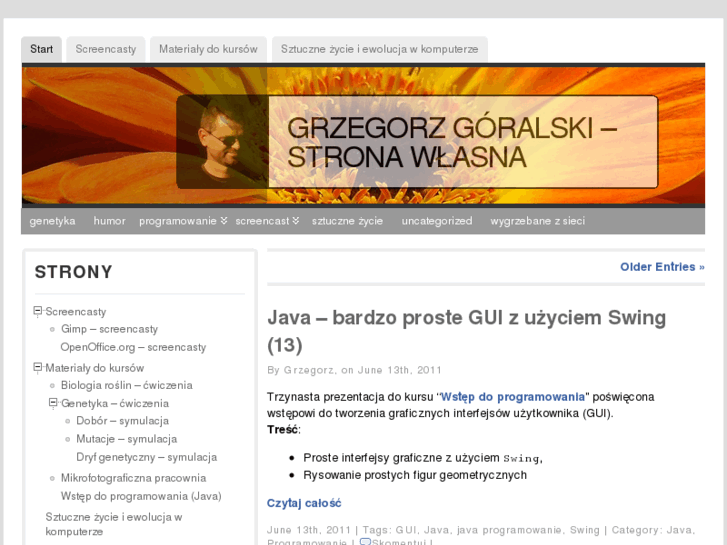Open the screencast category menu
Image resolution: width=727 pixels, height=545 pixels.
pos(262,221)
